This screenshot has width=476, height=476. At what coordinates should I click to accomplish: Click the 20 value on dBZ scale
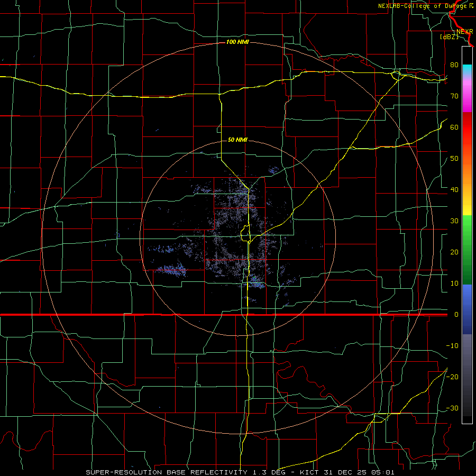454,252
